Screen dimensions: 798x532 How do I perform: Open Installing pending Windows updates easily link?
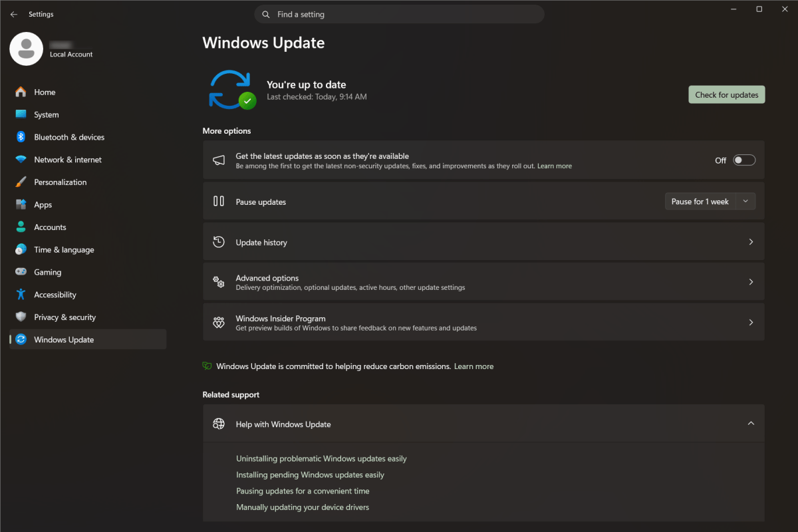tap(310, 475)
